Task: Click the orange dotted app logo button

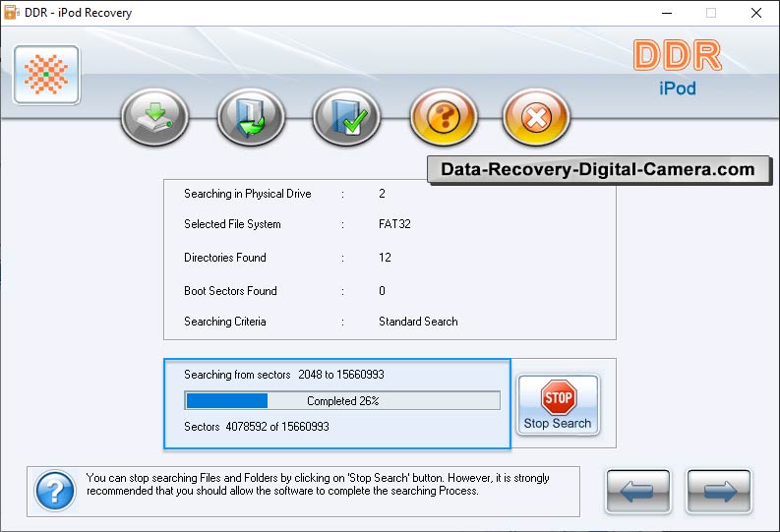Action: coord(46,75)
